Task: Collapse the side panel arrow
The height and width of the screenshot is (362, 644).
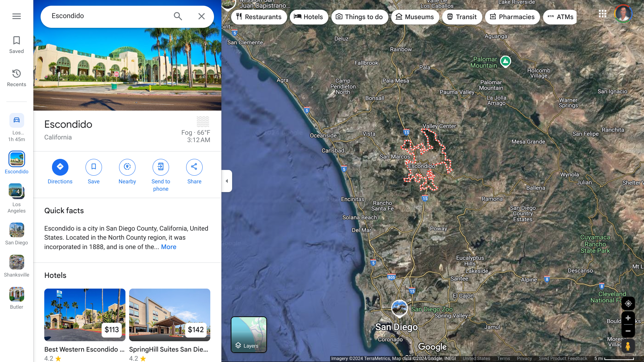Action: 227,181
